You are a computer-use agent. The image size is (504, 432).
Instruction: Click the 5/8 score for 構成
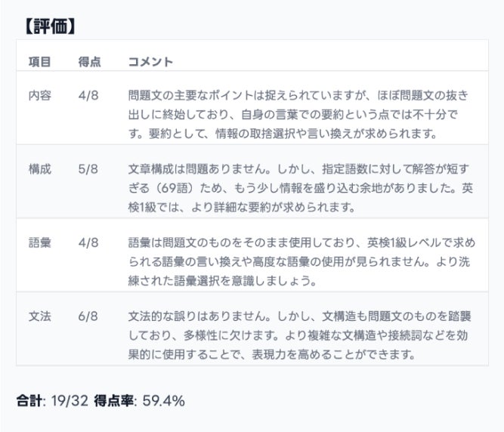88,170
